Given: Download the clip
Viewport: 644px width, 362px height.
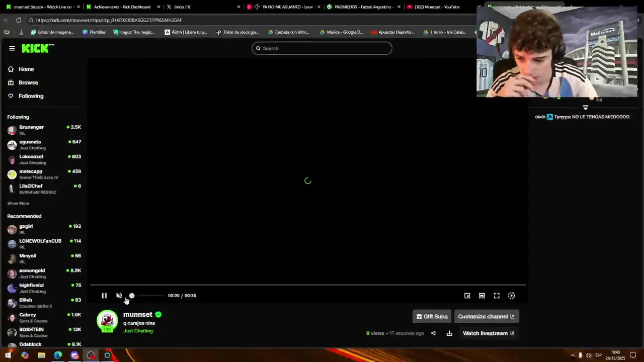Looking at the screenshot, I should click(x=449, y=333).
